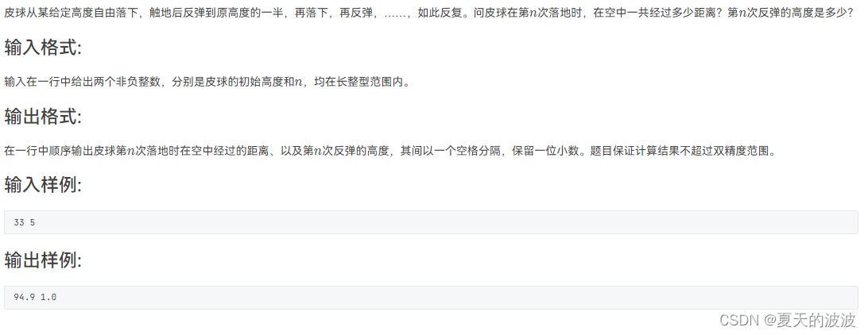Click inside the sample output code box

431,298
